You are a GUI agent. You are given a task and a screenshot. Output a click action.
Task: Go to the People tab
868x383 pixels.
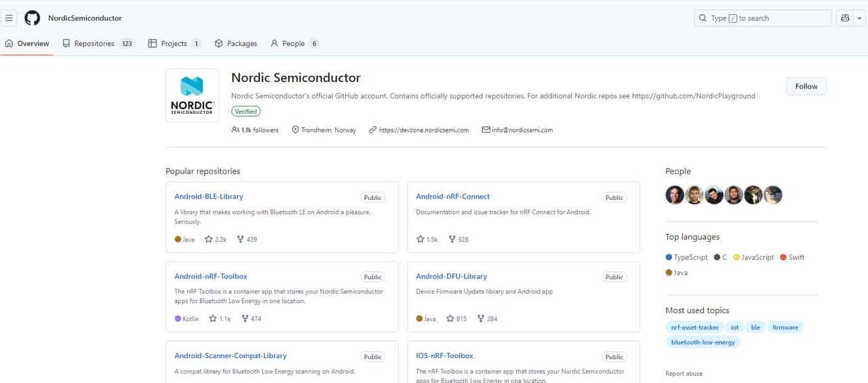point(294,43)
